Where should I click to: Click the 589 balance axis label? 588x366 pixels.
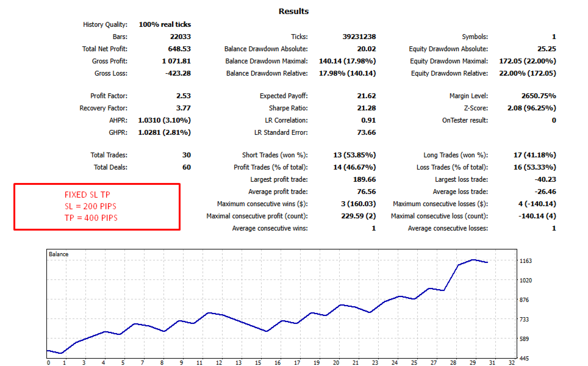click(524, 339)
